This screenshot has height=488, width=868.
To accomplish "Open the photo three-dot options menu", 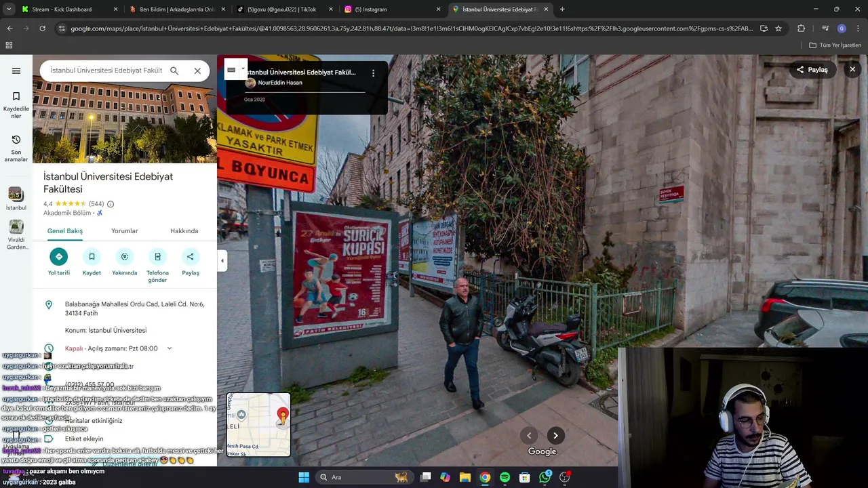I will tap(373, 73).
